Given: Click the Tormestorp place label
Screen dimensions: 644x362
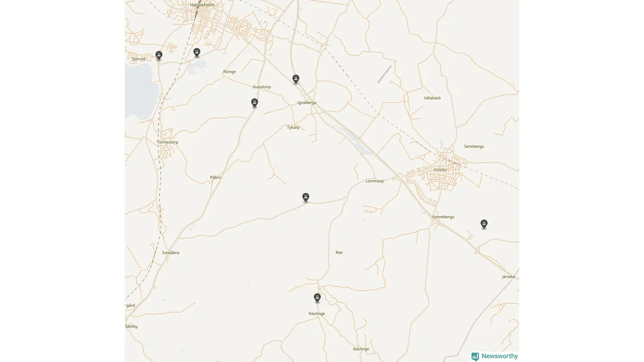Looking at the screenshot, I should point(168,142).
